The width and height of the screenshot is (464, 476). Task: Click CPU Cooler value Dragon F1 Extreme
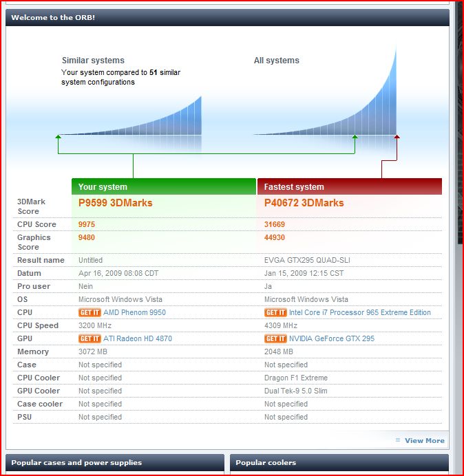tap(296, 378)
